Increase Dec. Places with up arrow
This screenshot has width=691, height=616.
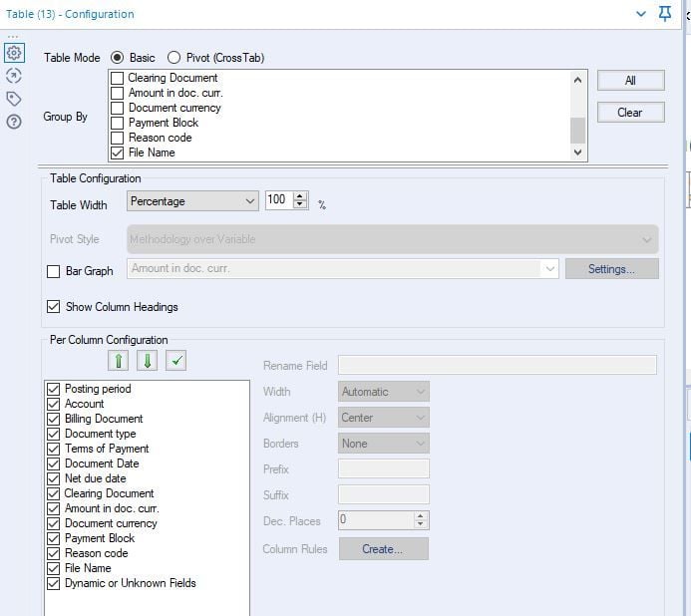pyautogui.click(x=421, y=516)
